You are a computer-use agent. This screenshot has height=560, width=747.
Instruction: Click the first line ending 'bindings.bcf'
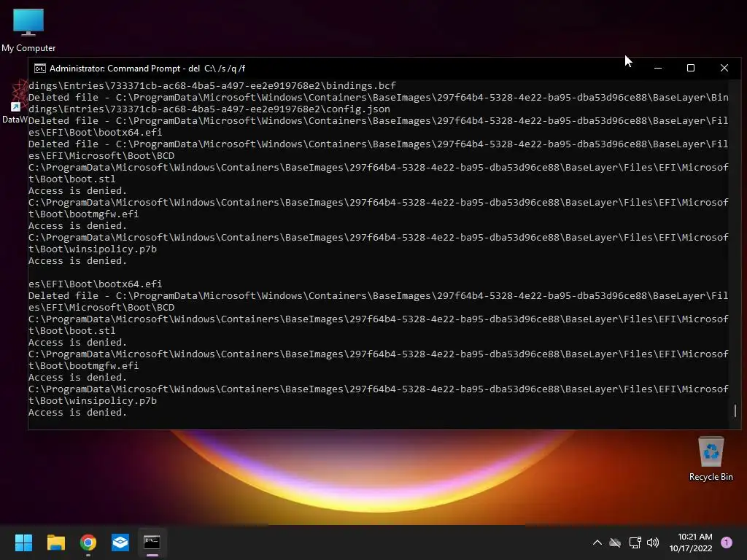(x=212, y=86)
